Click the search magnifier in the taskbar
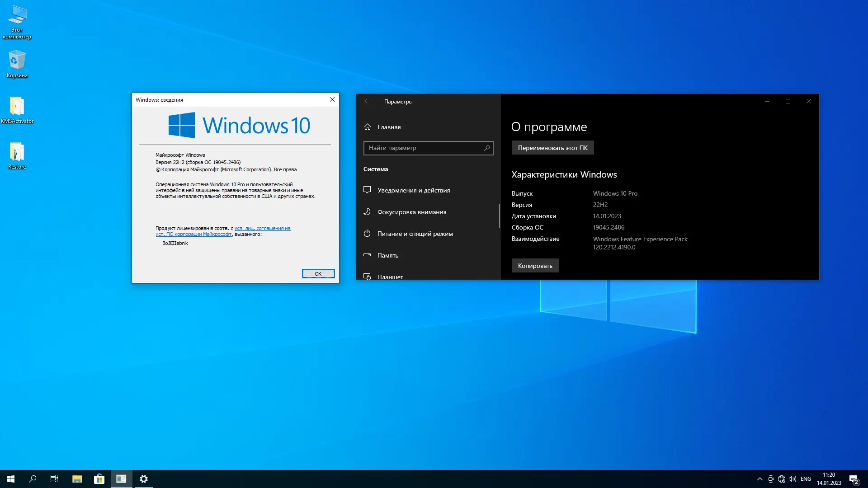Viewport: 868px width, 488px height. coord(33,479)
